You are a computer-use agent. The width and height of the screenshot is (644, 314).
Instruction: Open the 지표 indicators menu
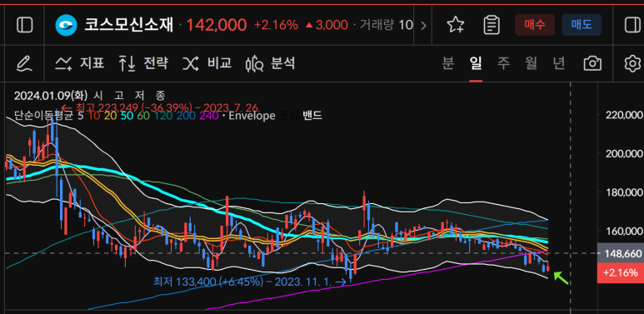point(80,63)
